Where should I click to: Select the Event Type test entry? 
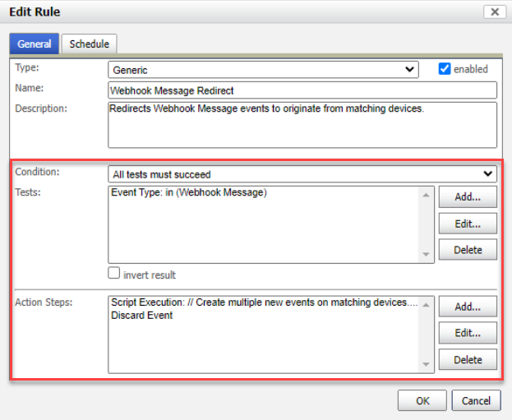pos(189,193)
